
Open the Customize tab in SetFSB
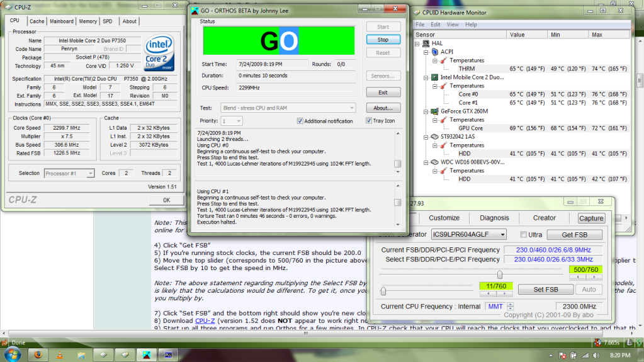pyautogui.click(x=444, y=218)
